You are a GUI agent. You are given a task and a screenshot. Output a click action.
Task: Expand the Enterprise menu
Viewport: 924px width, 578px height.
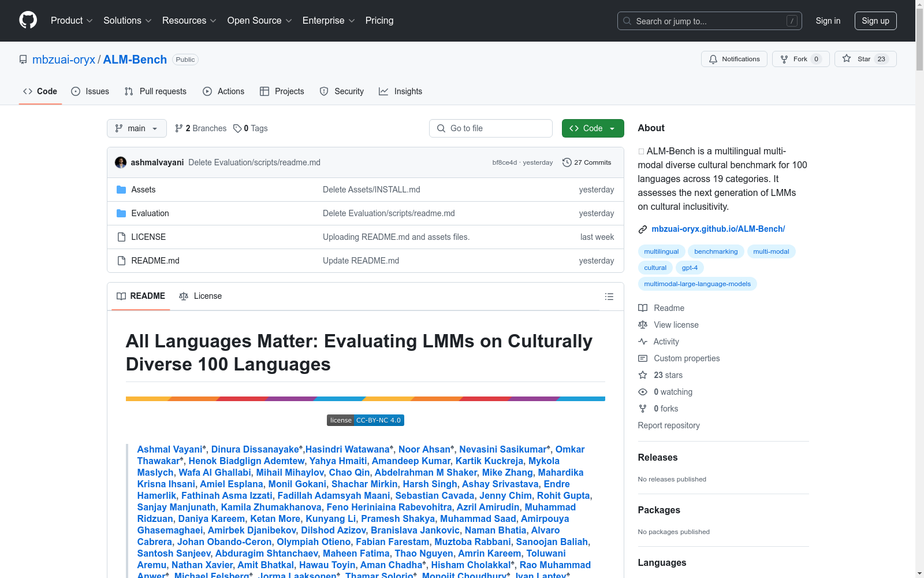[329, 21]
